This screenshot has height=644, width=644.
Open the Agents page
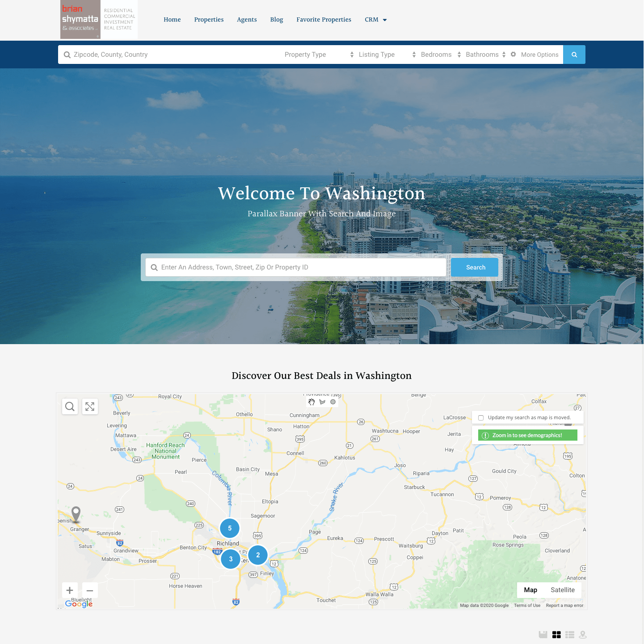[x=247, y=20]
